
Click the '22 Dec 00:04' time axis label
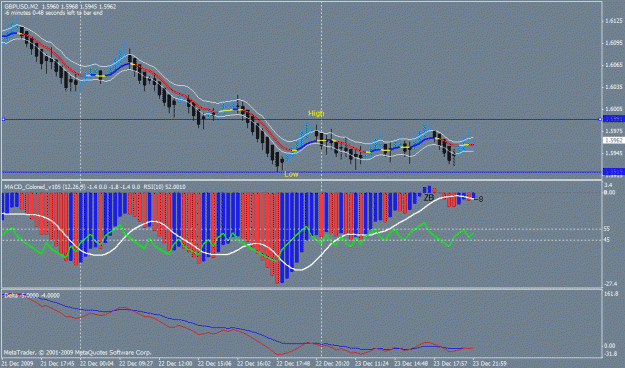tap(96, 364)
